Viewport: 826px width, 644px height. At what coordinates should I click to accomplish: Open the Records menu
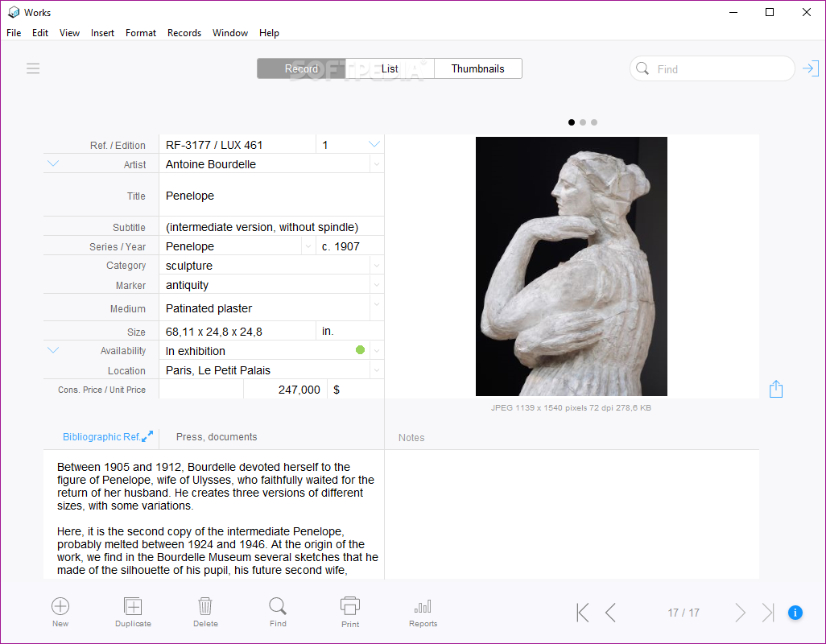pos(184,33)
